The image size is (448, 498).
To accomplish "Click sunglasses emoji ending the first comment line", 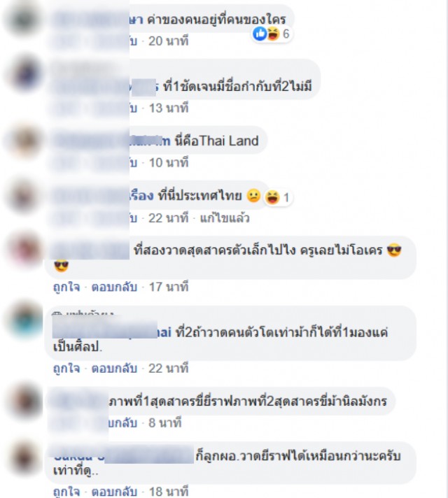I will coord(394,250).
